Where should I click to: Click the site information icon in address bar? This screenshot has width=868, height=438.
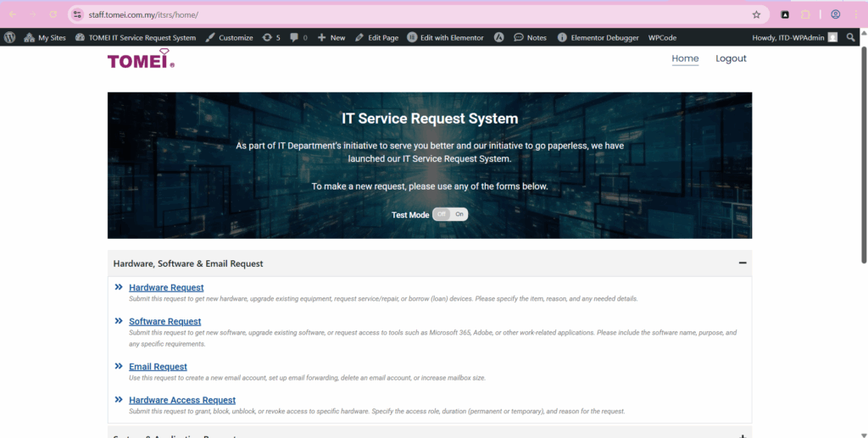(77, 14)
